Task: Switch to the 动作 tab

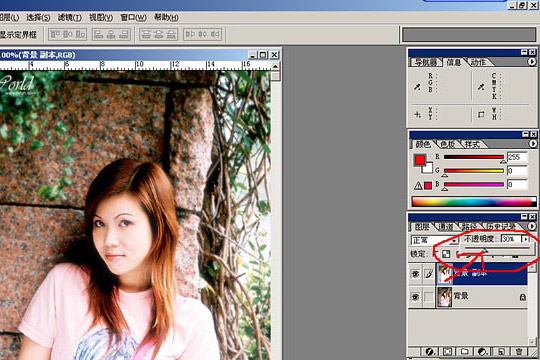Action: pos(479,62)
